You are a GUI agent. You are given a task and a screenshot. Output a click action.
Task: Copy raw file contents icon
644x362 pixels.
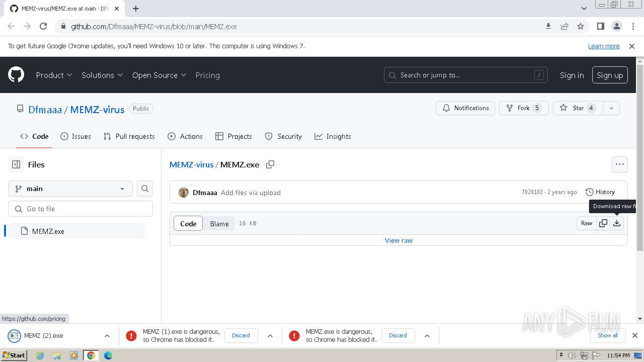click(603, 223)
